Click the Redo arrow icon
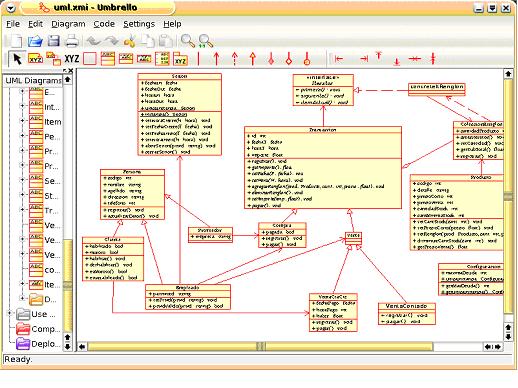 point(111,41)
